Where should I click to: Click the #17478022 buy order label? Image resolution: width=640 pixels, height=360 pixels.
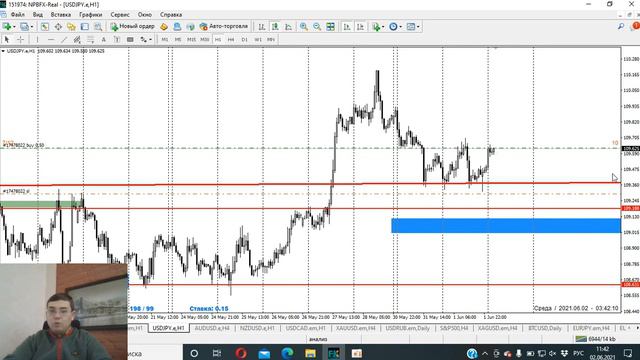[23, 145]
